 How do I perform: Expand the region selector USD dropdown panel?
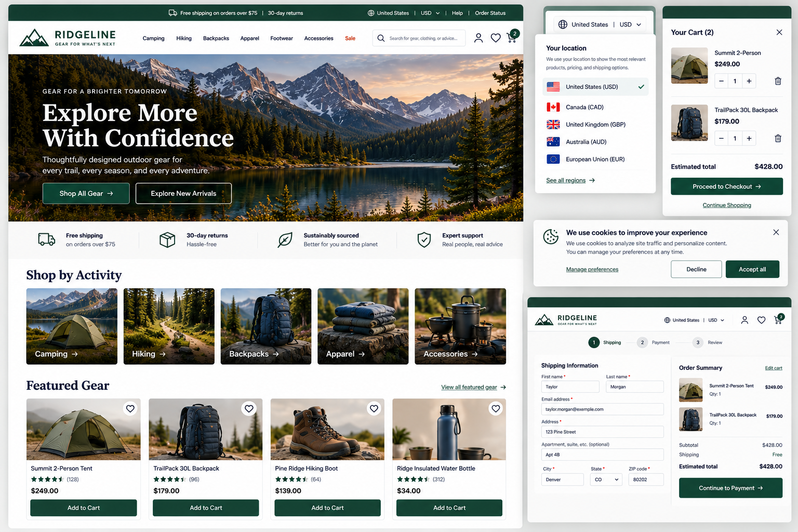pos(630,24)
